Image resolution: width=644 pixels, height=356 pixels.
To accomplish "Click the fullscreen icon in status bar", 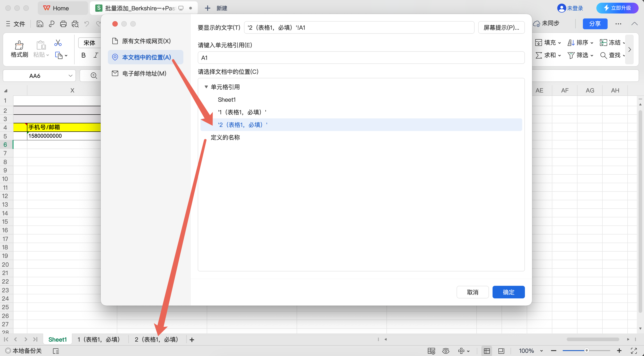I will [x=634, y=351].
